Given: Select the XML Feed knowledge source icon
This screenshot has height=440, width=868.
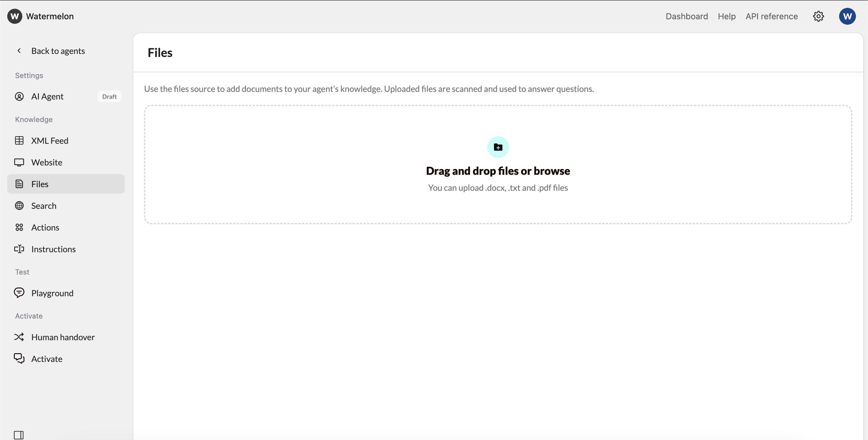Looking at the screenshot, I should pyautogui.click(x=19, y=140).
